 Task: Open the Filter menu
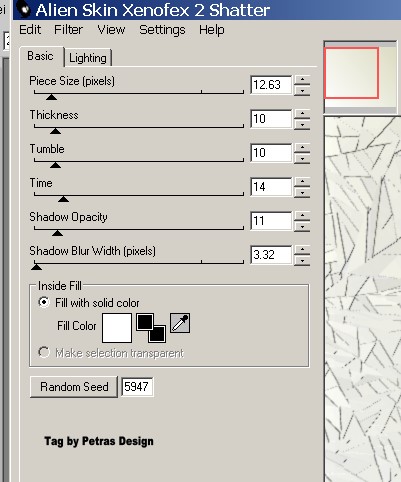(x=68, y=30)
